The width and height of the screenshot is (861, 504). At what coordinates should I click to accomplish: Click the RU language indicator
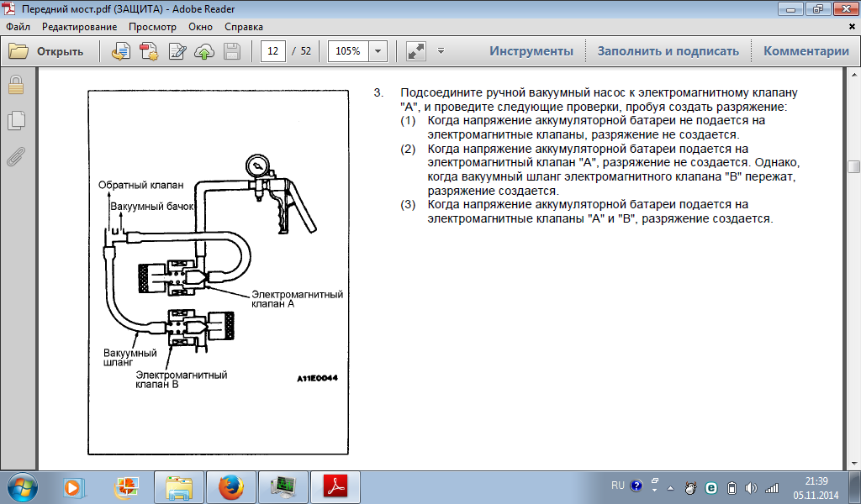pos(618,486)
